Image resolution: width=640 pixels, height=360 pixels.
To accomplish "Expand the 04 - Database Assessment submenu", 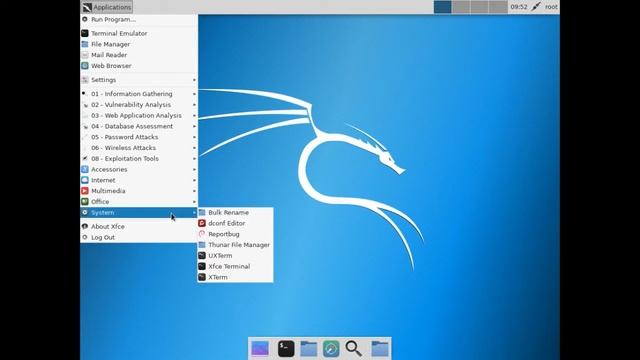I will [x=194, y=127].
